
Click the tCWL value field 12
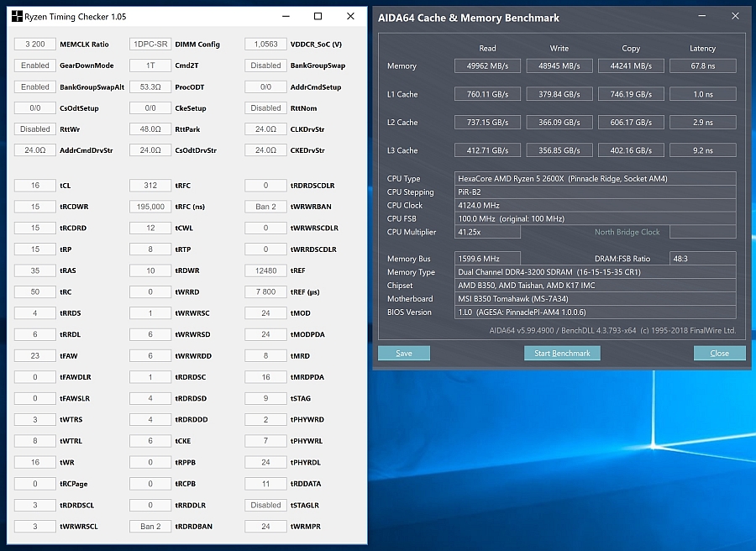[150, 228]
